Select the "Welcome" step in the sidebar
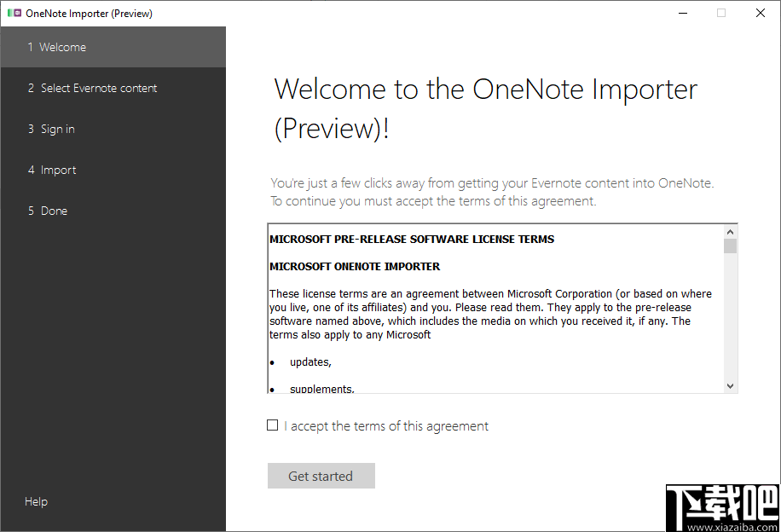The height and width of the screenshot is (532, 781). click(x=60, y=47)
